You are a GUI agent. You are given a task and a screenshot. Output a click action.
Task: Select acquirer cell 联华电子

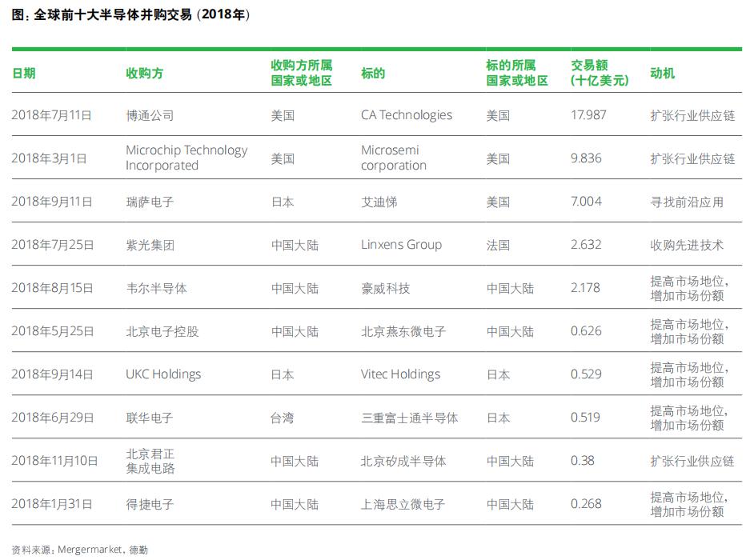[x=149, y=418]
